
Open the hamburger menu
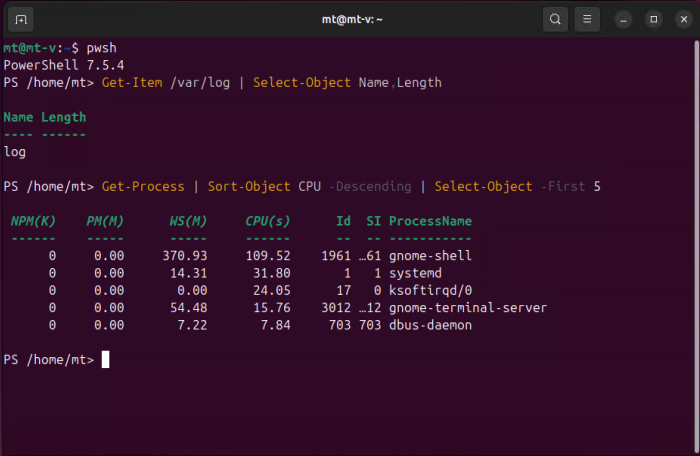pyautogui.click(x=587, y=19)
